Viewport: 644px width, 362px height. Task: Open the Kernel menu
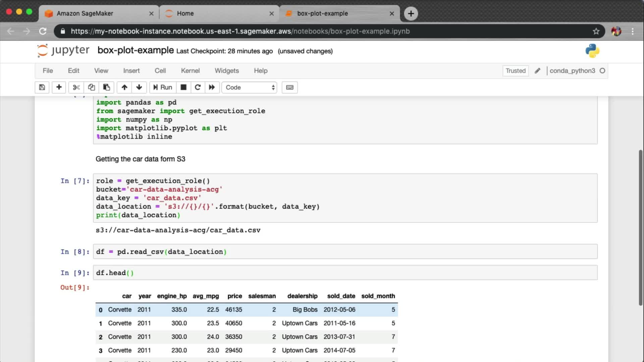190,71
